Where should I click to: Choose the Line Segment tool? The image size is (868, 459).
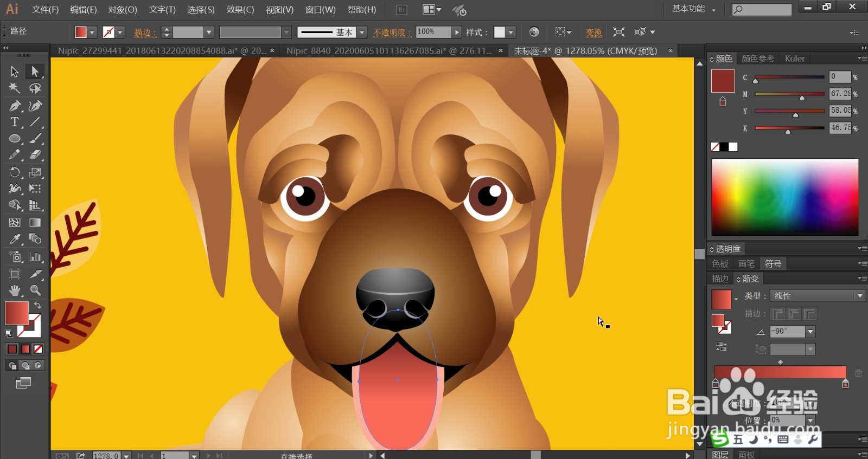(x=35, y=122)
